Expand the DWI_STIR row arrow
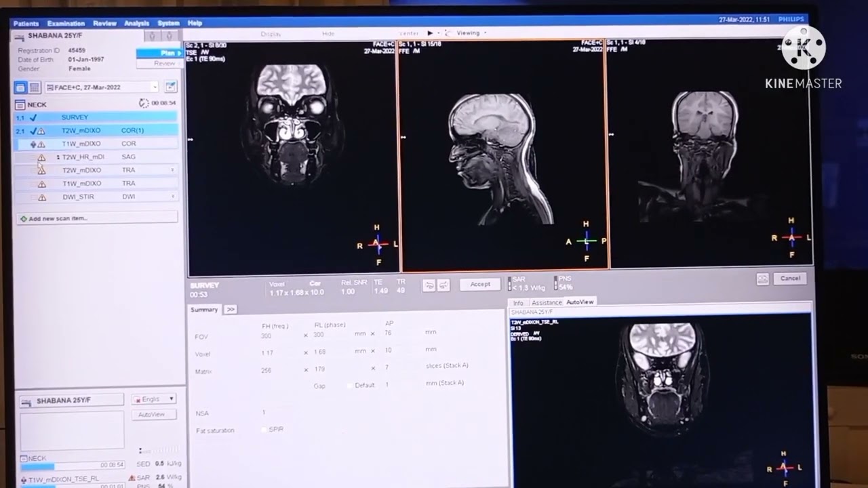The image size is (868, 488). [x=172, y=197]
